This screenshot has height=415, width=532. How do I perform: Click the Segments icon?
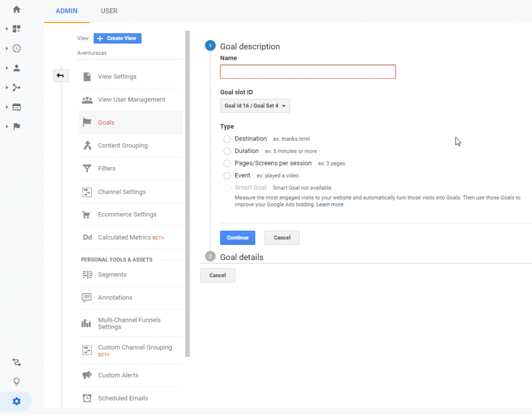(x=87, y=275)
